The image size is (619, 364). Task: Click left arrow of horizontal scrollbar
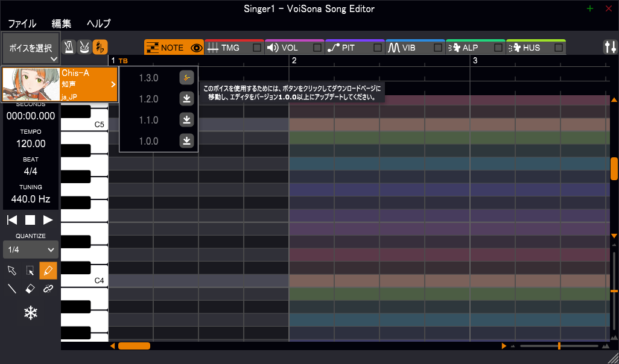tap(112, 346)
